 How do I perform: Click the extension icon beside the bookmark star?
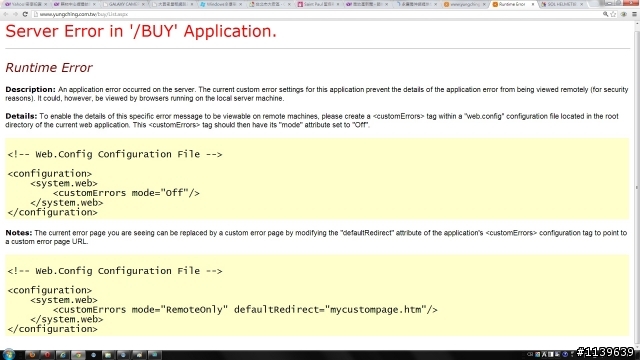(624, 14)
